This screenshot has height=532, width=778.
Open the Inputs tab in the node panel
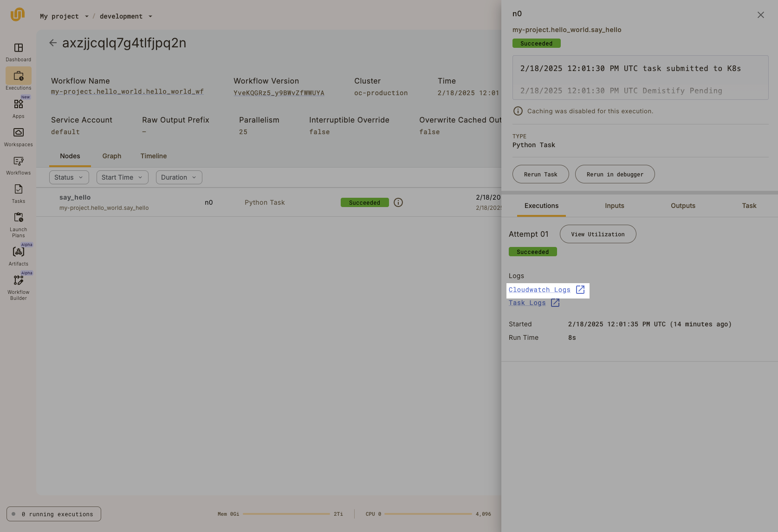pyautogui.click(x=614, y=206)
